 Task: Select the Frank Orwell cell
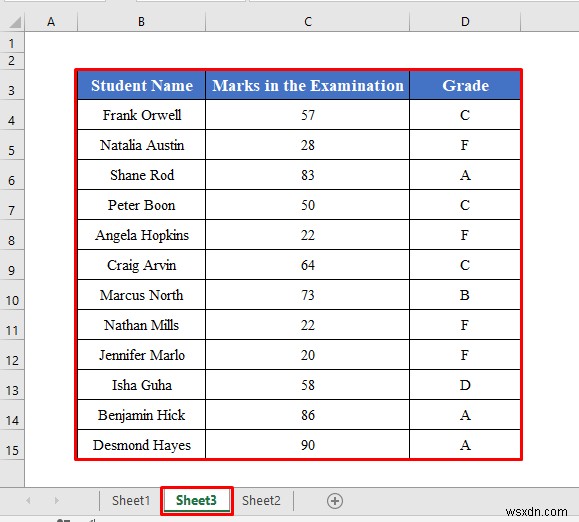pos(141,115)
